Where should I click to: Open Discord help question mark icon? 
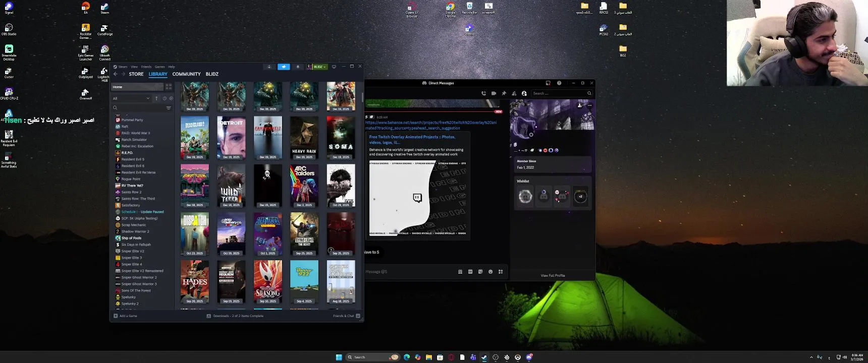(x=559, y=83)
